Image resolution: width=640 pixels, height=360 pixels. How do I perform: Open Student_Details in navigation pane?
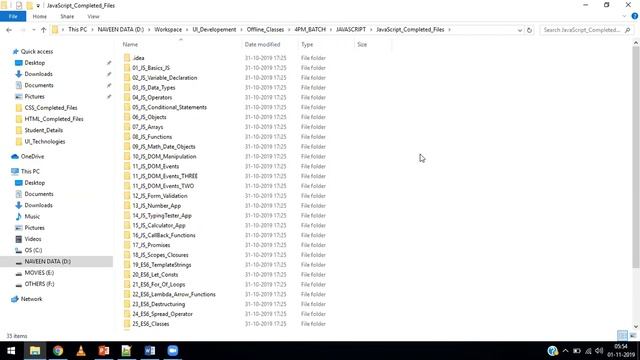pyautogui.click(x=43, y=130)
